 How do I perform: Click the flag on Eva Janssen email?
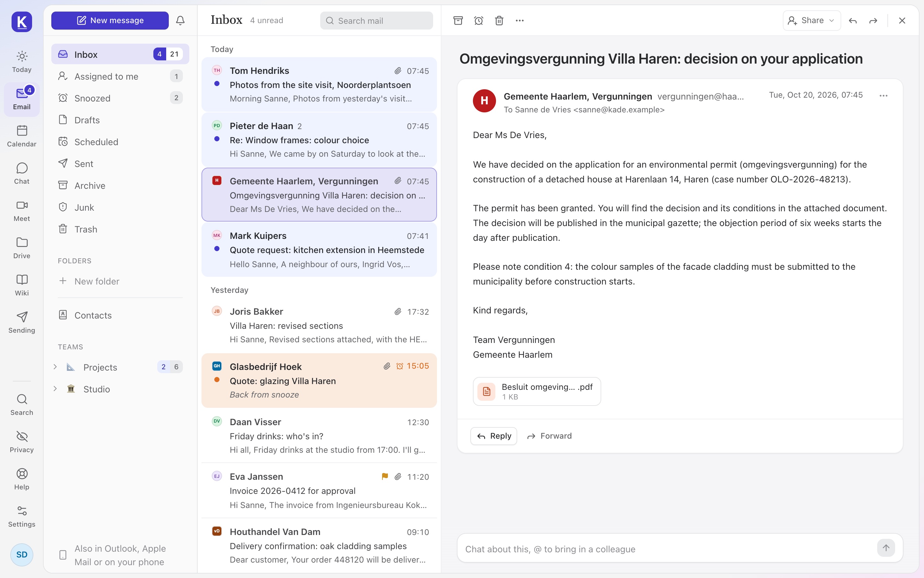[x=385, y=476]
